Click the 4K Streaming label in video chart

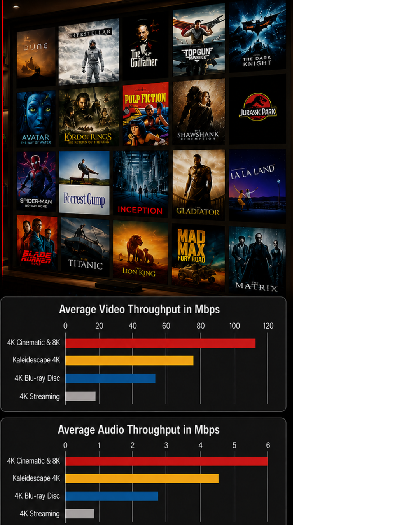pos(40,396)
